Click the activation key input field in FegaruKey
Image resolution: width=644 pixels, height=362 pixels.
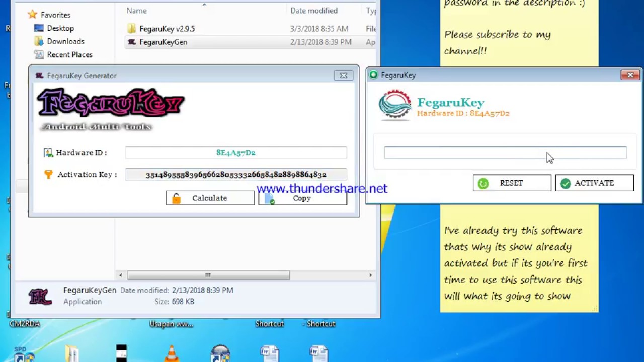(x=506, y=152)
